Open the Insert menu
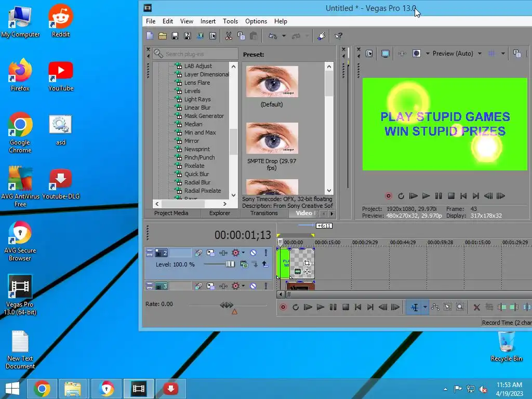The width and height of the screenshot is (532, 399). tap(208, 21)
